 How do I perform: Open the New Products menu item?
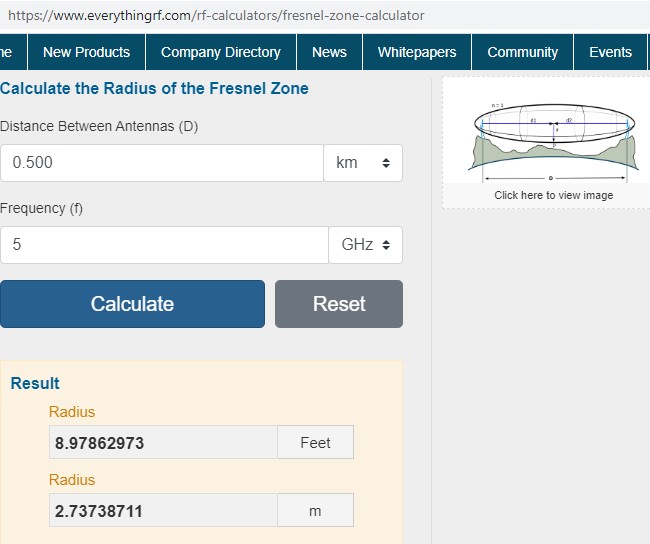pos(86,52)
